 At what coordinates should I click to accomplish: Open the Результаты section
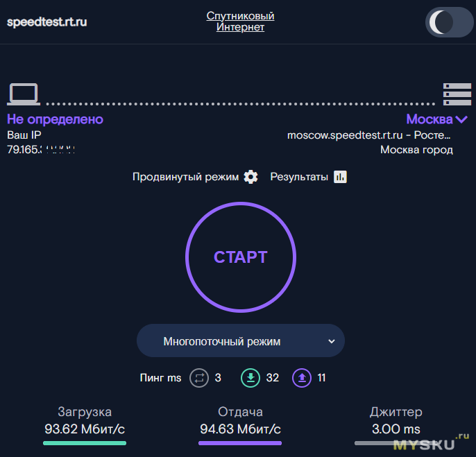coord(299,177)
